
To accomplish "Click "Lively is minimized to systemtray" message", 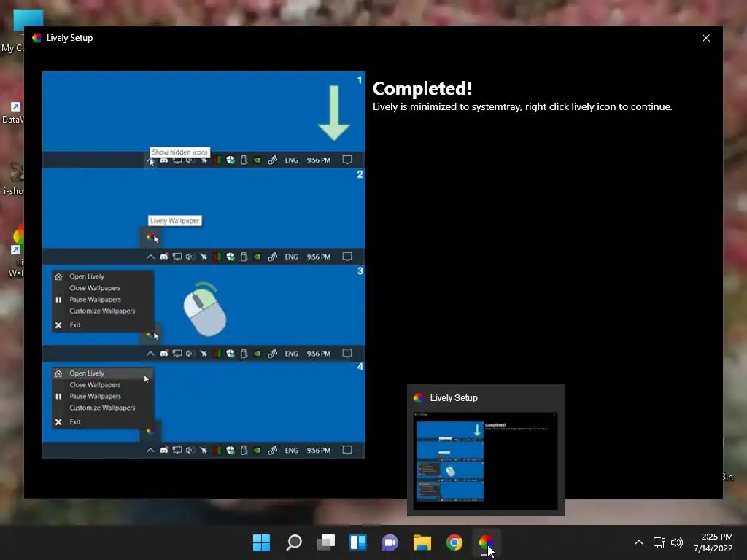I will point(522,106).
